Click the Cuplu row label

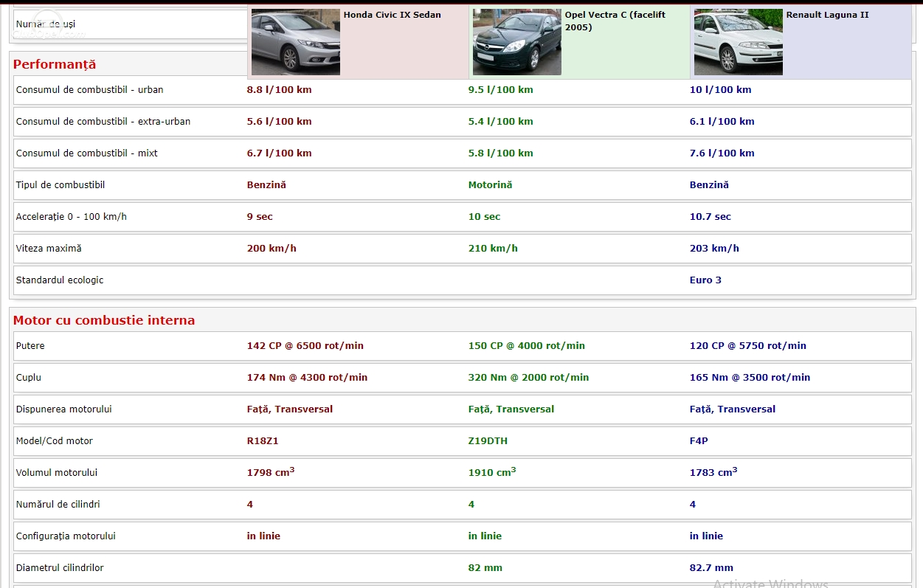tap(29, 378)
